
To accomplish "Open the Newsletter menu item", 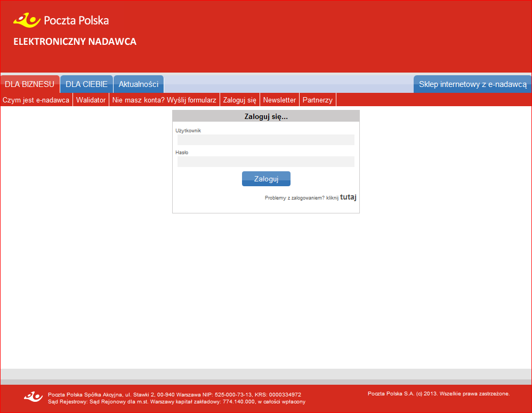I will [x=279, y=100].
